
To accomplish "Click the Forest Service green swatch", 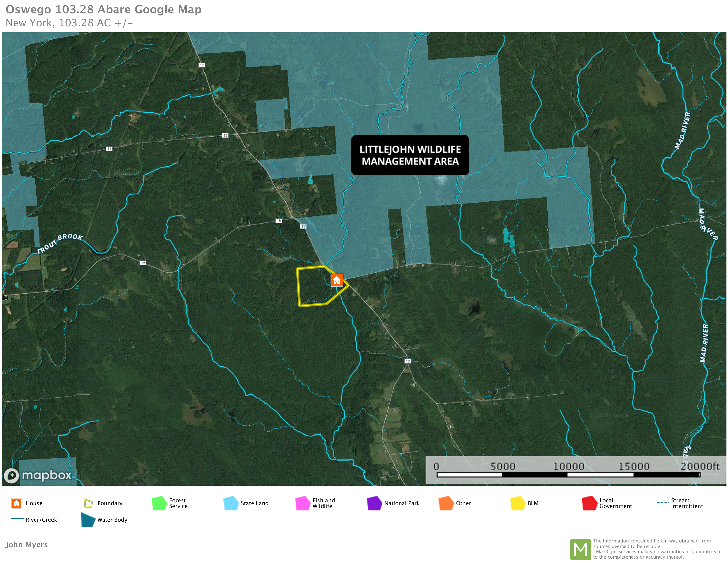I will [x=159, y=503].
